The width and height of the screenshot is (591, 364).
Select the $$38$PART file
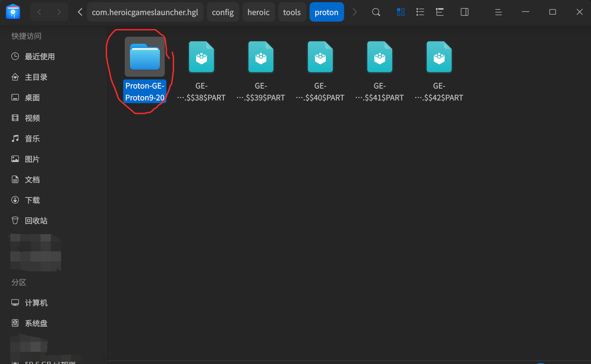click(x=201, y=71)
